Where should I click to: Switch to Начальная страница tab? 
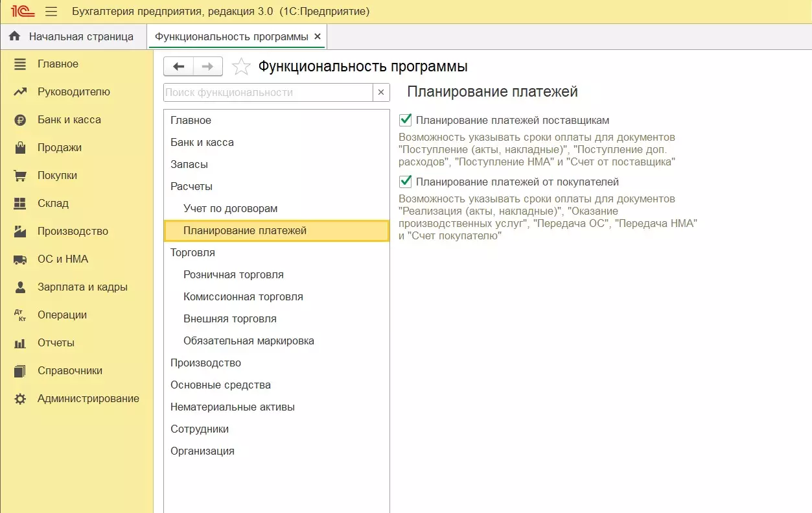point(73,36)
